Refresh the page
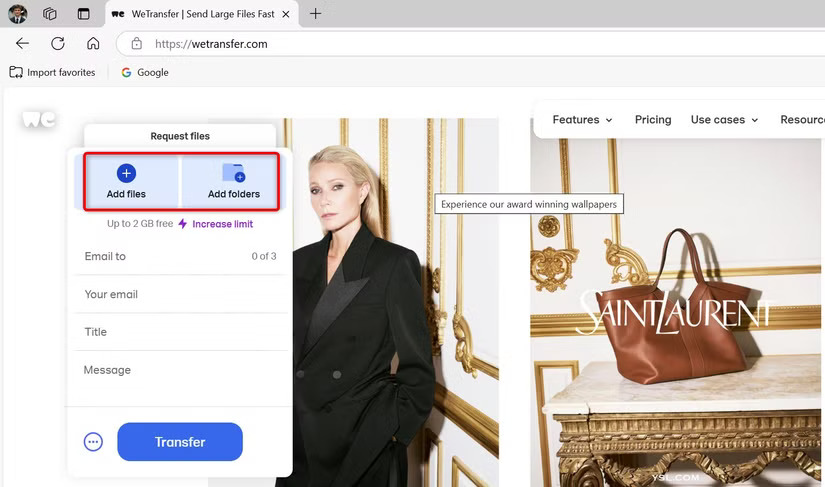This screenshot has height=487, width=825. [58, 44]
